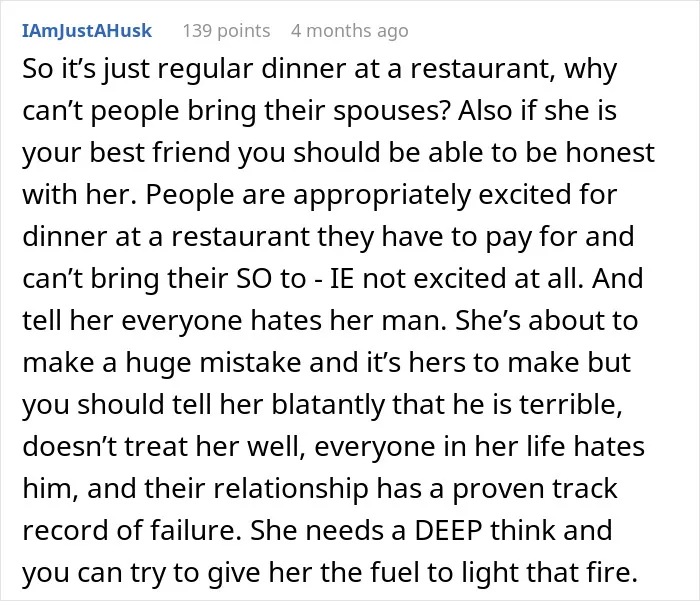Click the phrase 'record of failure'
This screenshot has width=700, height=601.
(x=132, y=530)
